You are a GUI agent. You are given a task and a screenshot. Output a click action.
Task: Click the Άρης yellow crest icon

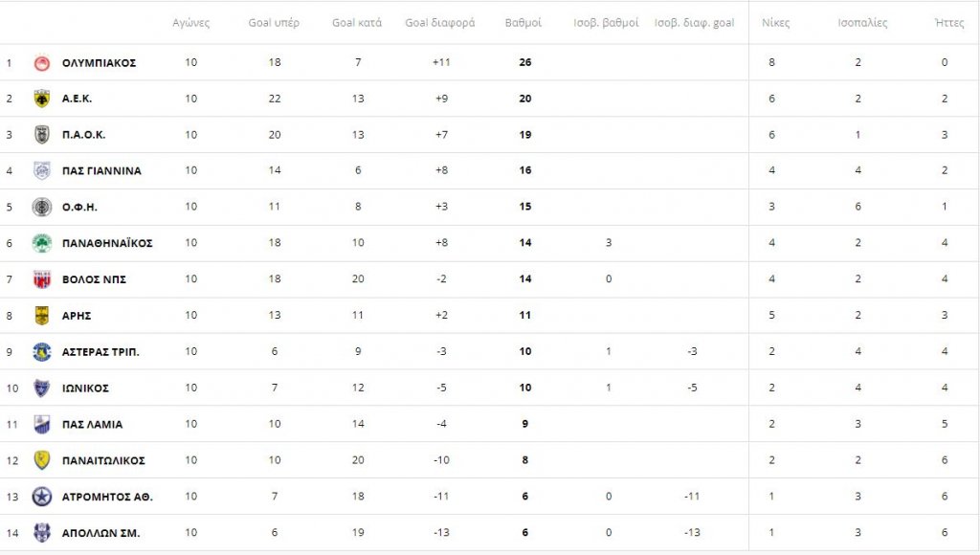click(x=42, y=316)
